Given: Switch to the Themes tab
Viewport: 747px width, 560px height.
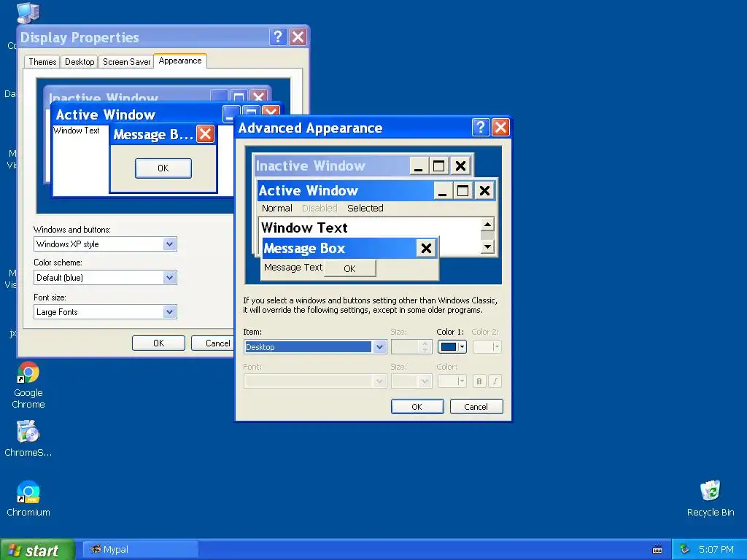Looking at the screenshot, I should click(42, 62).
